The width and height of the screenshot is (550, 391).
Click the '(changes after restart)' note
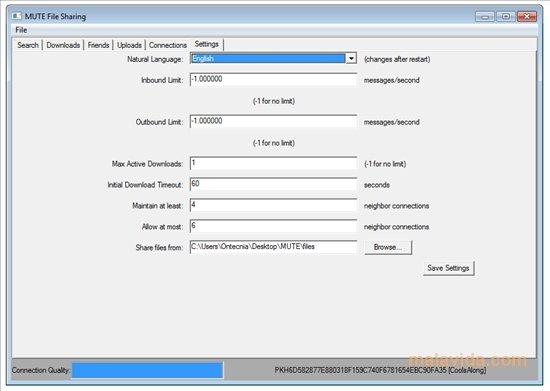click(x=397, y=59)
